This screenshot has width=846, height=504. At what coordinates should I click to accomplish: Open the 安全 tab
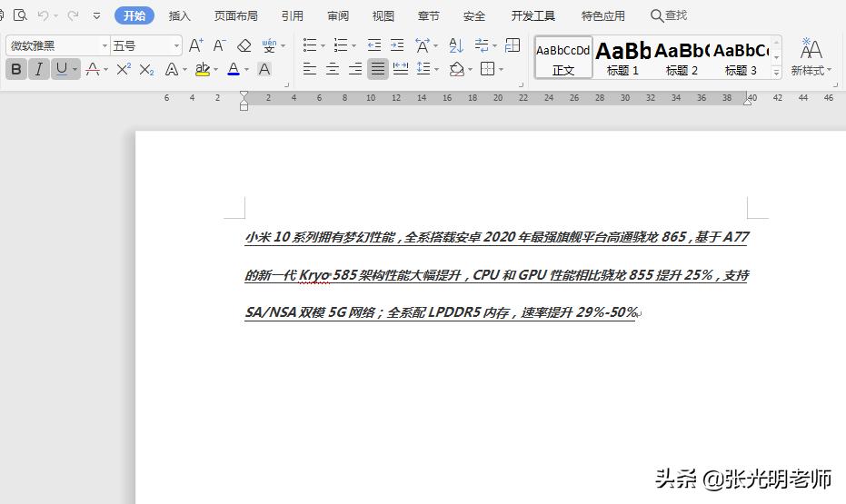[x=474, y=16]
